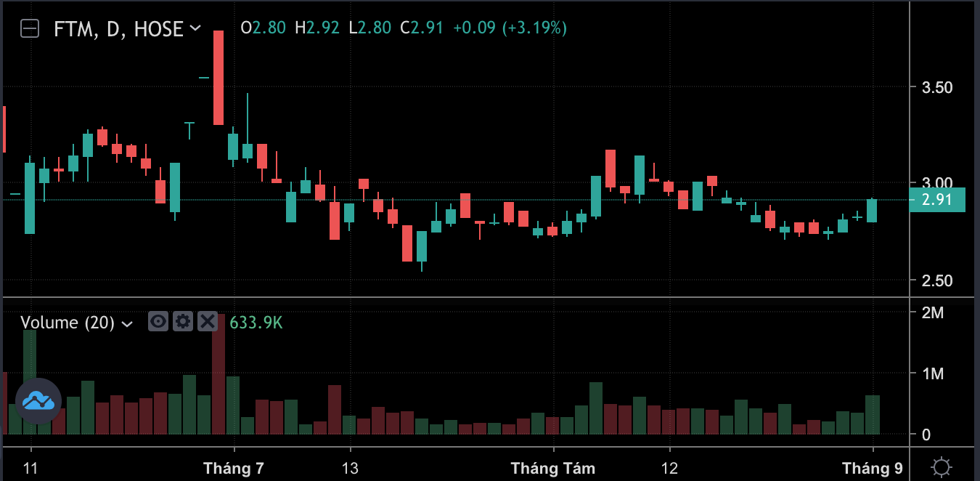The image size is (980, 481).
Task: Collapse the legend using the minus box icon
Action: [x=30, y=29]
